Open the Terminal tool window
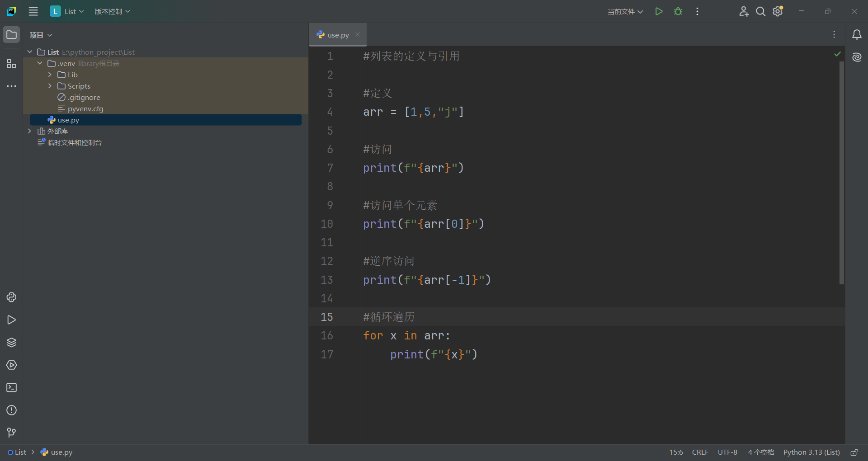 11,388
